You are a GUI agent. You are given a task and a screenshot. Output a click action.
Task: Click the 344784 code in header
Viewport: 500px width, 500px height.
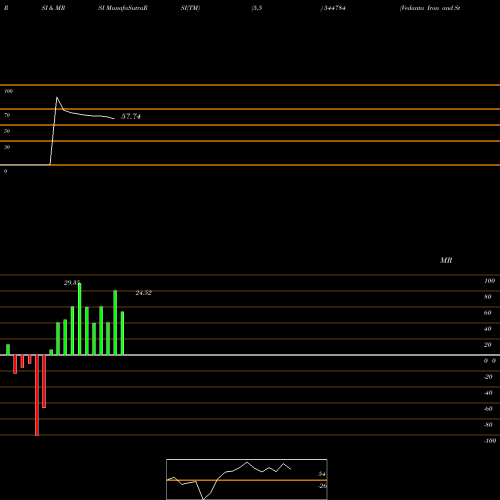coord(333,8)
